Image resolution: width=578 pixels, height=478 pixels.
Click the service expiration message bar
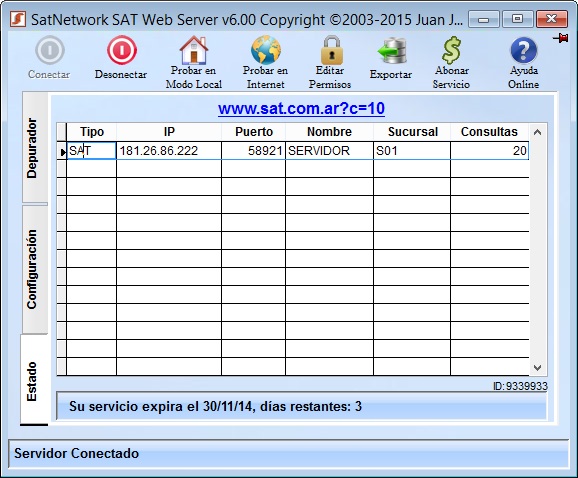[x=302, y=406]
